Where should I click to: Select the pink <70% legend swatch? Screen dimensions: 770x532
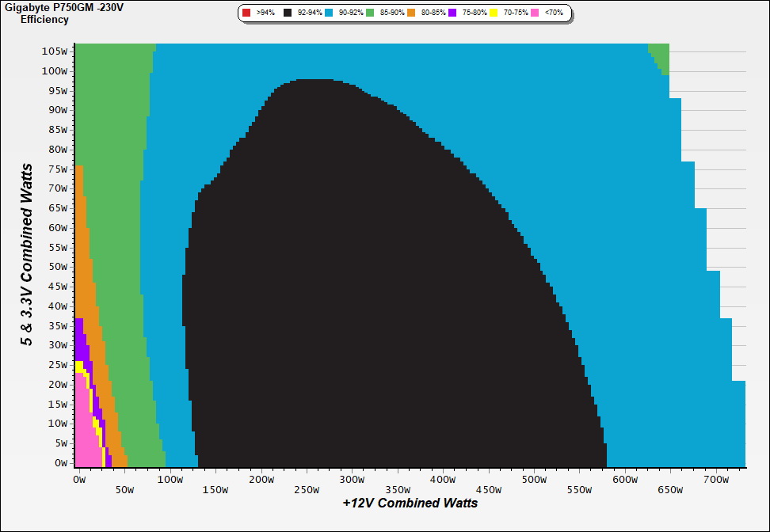coord(536,13)
